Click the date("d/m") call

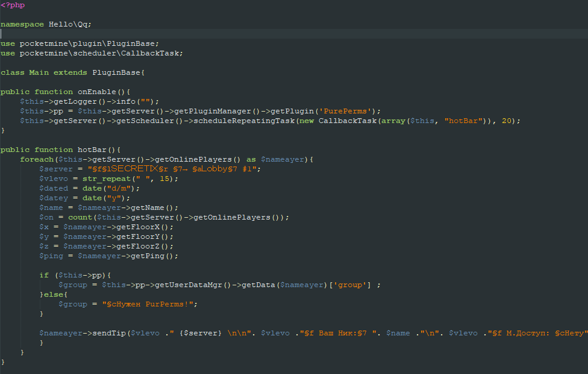[111, 188]
